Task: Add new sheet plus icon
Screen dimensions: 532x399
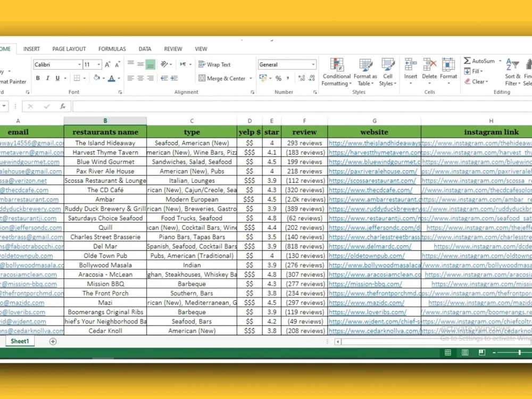Action: [x=53, y=342]
